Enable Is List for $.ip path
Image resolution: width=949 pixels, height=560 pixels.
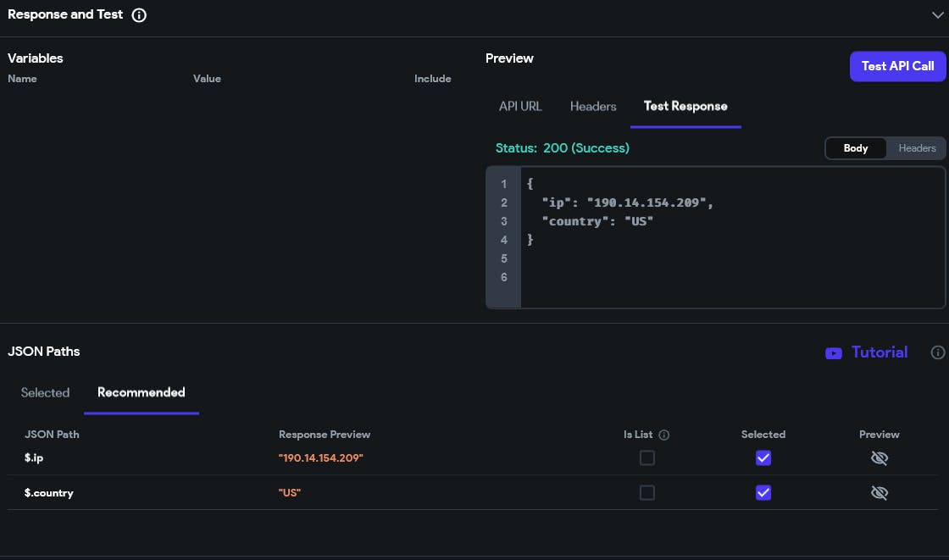(647, 458)
